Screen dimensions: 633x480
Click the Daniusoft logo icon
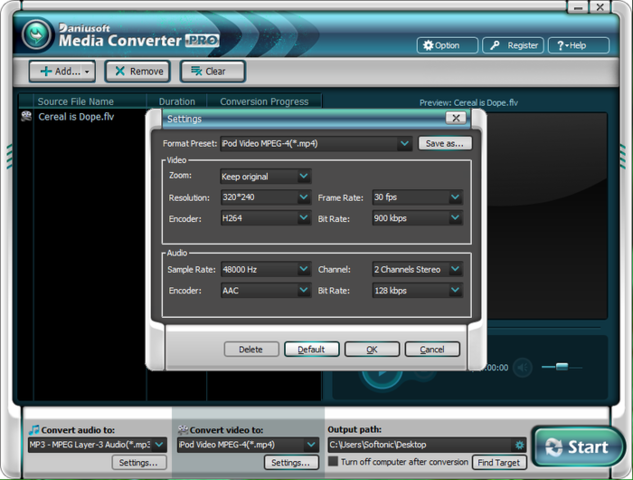37,35
